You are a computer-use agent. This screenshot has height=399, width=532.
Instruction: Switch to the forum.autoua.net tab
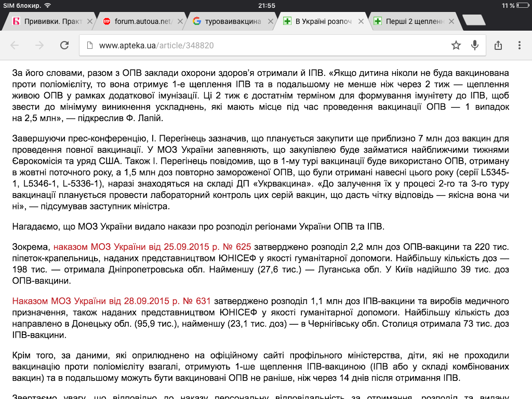click(141, 21)
